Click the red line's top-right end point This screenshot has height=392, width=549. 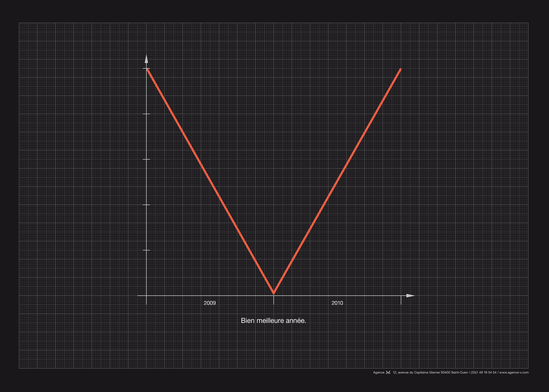(400, 69)
